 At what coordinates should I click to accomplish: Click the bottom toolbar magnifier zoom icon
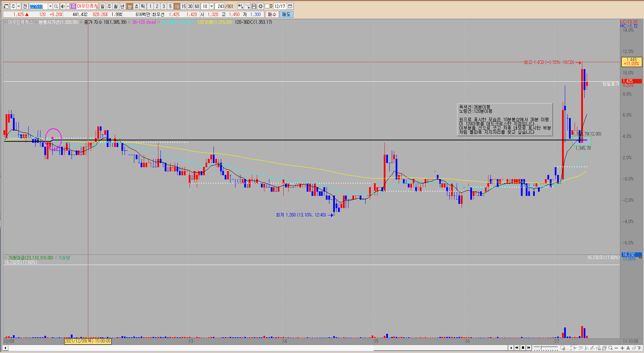[x=611, y=348]
